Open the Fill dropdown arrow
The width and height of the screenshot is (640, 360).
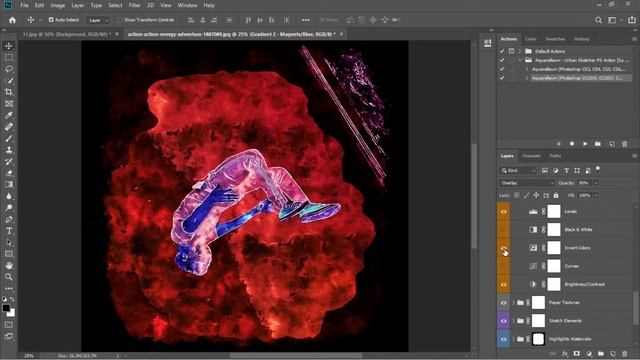click(x=596, y=196)
